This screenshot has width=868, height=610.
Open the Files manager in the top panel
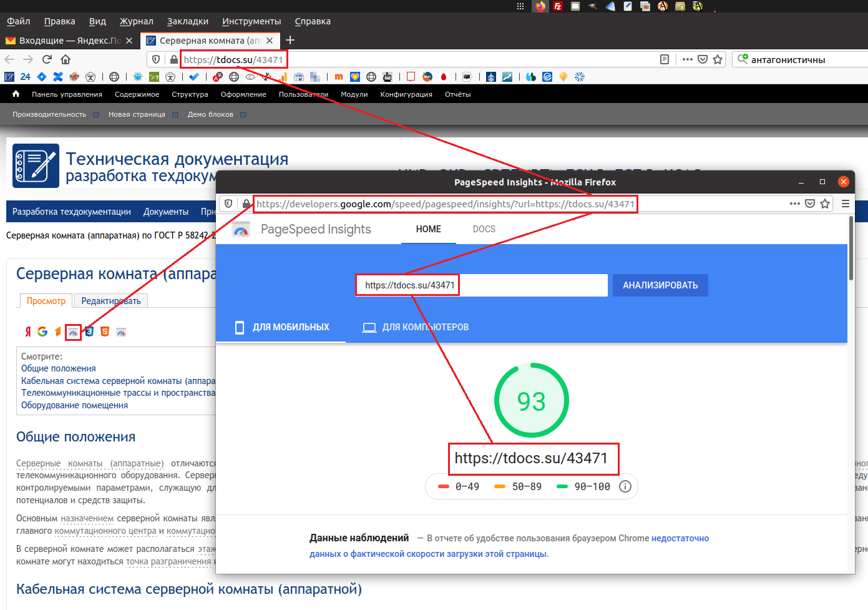click(575, 6)
